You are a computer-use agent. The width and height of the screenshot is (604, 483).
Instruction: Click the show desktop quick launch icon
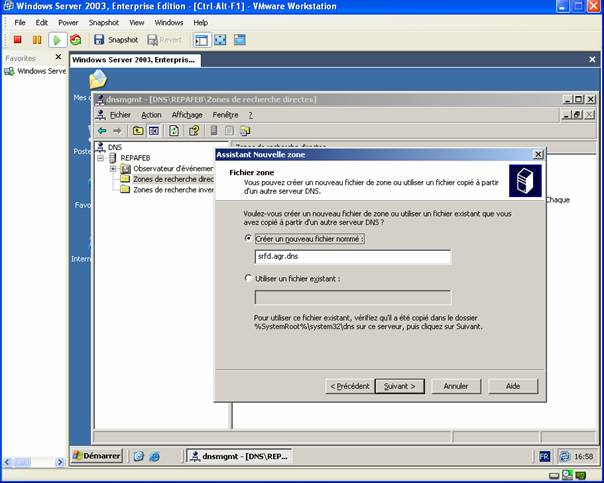pos(138,456)
